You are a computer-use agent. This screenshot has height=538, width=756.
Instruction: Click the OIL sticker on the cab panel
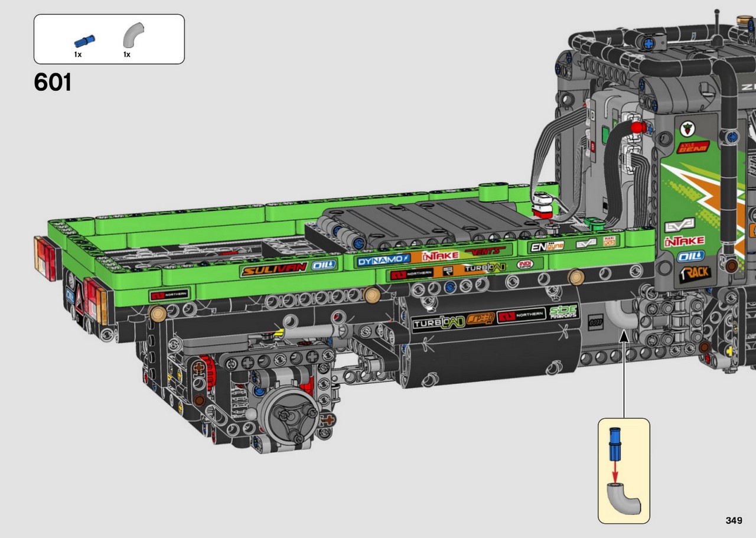point(690,256)
